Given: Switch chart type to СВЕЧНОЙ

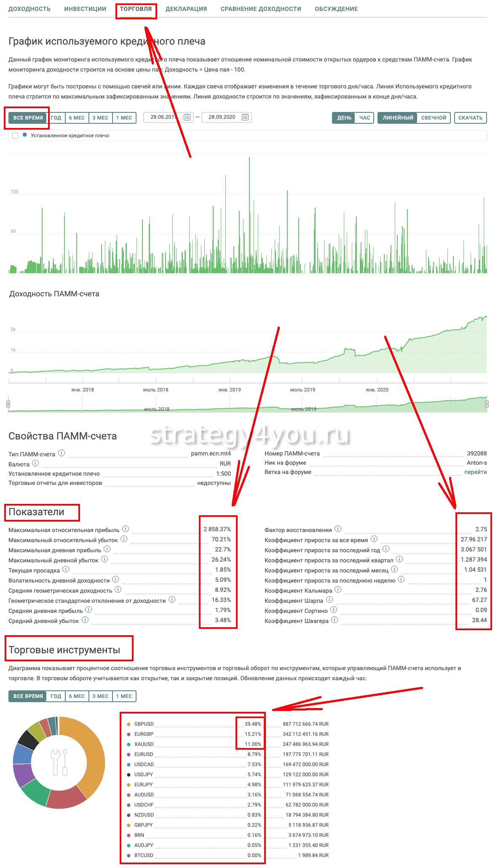Looking at the screenshot, I should 434,118.
